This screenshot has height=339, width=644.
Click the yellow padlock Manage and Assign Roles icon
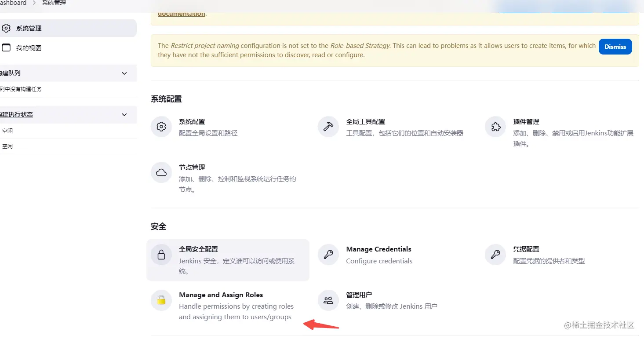tap(161, 300)
